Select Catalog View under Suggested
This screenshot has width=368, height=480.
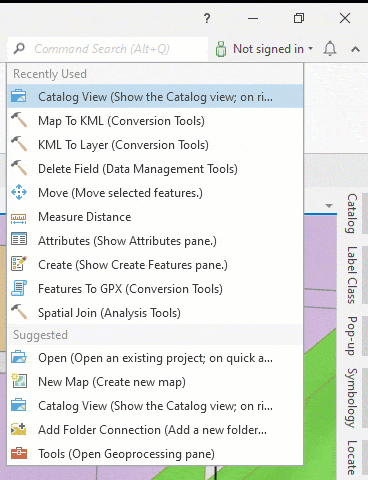(x=155, y=406)
